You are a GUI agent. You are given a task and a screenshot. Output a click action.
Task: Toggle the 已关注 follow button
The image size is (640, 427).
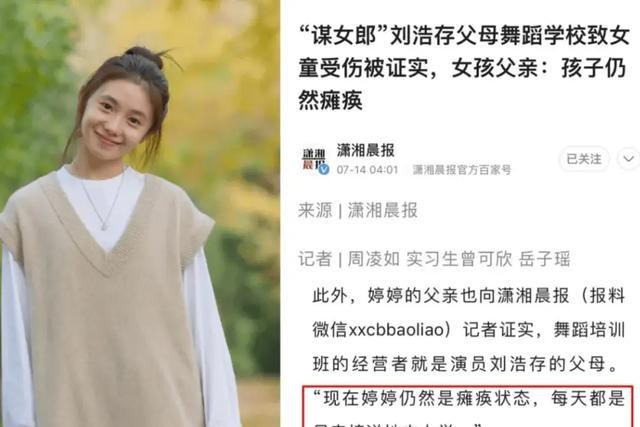pos(584,159)
